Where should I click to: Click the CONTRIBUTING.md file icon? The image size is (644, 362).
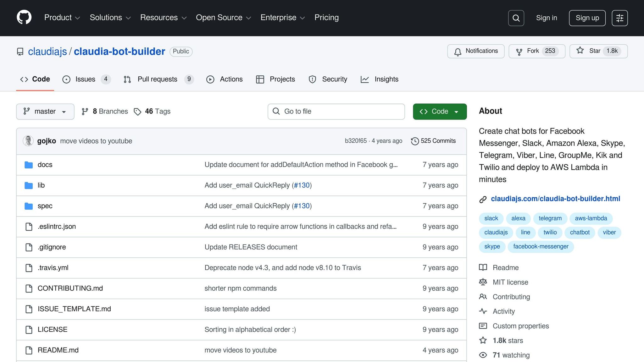tap(29, 288)
